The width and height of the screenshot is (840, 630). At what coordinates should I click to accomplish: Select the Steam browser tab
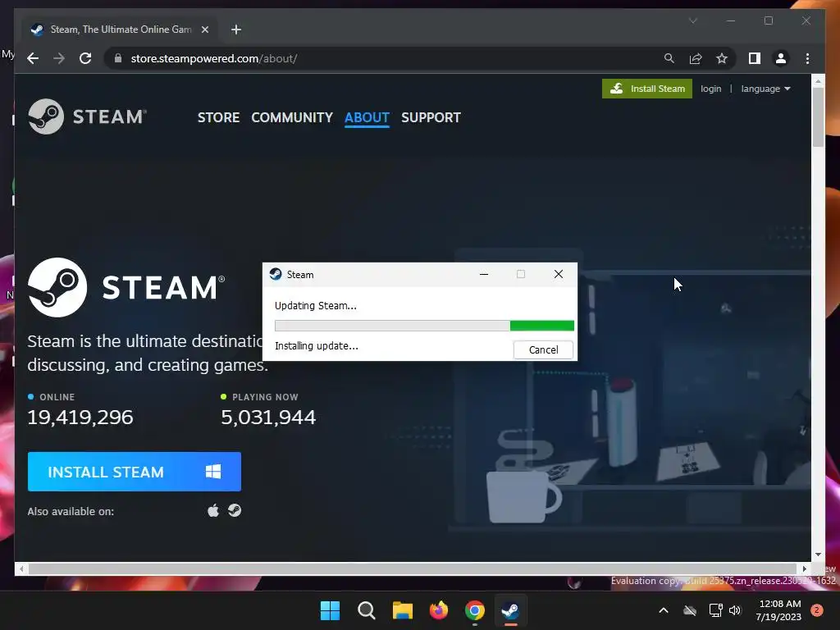pyautogui.click(x=118, y=30)
